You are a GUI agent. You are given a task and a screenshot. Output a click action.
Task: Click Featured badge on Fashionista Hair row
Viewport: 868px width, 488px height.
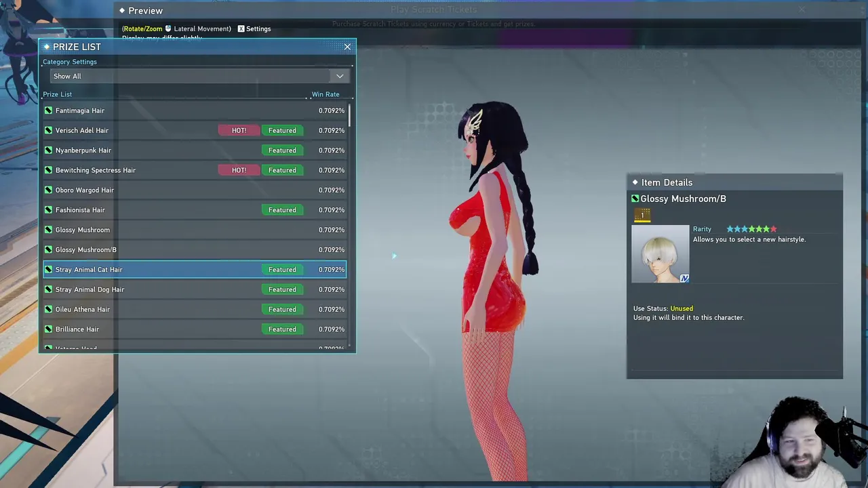coord(282,210)
